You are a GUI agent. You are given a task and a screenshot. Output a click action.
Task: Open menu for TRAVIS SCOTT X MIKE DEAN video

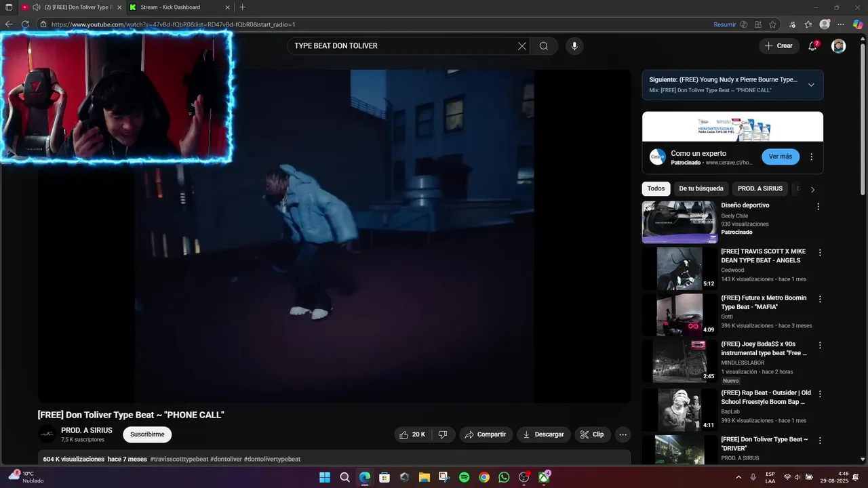820,253
